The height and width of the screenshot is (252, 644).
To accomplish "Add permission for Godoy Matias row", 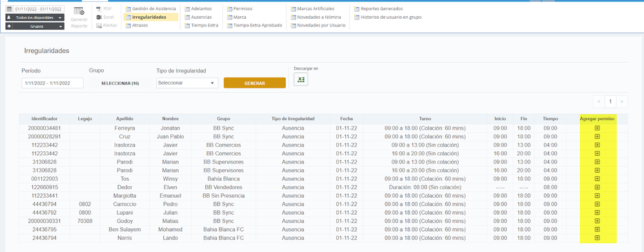I will click(597, 221).
